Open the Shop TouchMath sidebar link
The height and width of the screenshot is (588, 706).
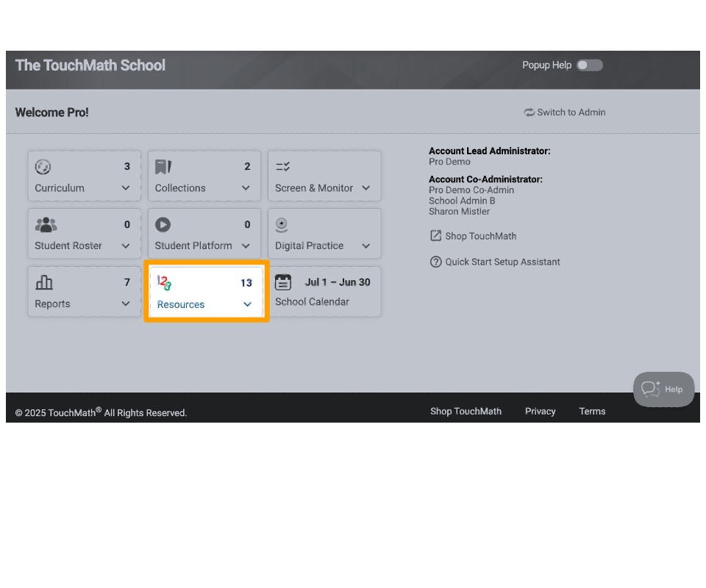(480, 236)
